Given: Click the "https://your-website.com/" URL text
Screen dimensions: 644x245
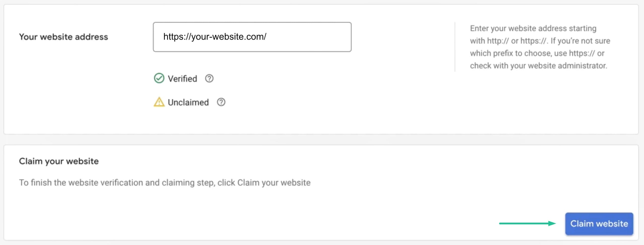Looking at the screenshot, I should coord(215,37).
